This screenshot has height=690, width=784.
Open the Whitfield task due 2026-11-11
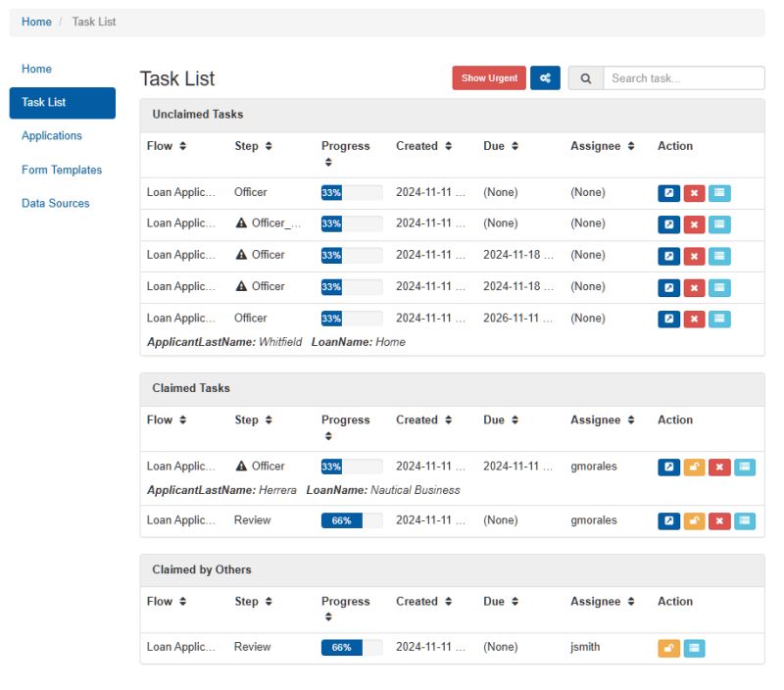(668, 319)
